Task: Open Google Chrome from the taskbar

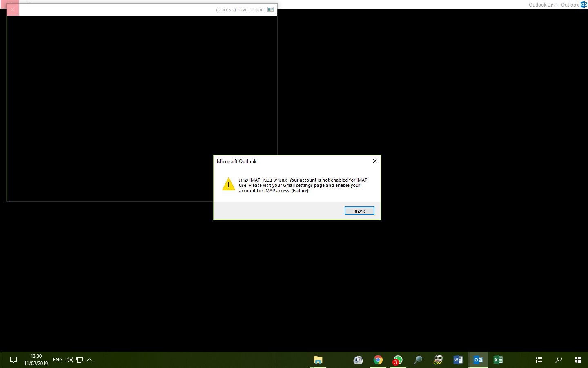Action: (378, 360)
